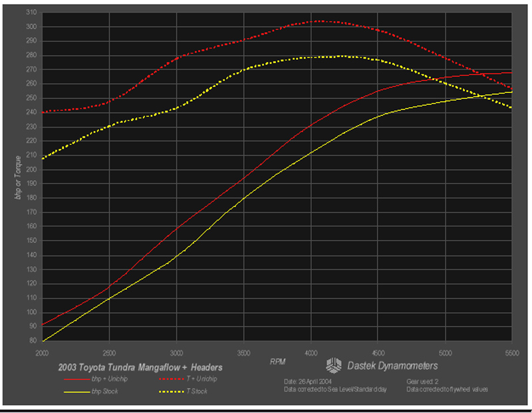The height and width of the screenshot is (413, 532).
Task: Click the 4500 label on the RPM axis
Action: click(378, 353)
